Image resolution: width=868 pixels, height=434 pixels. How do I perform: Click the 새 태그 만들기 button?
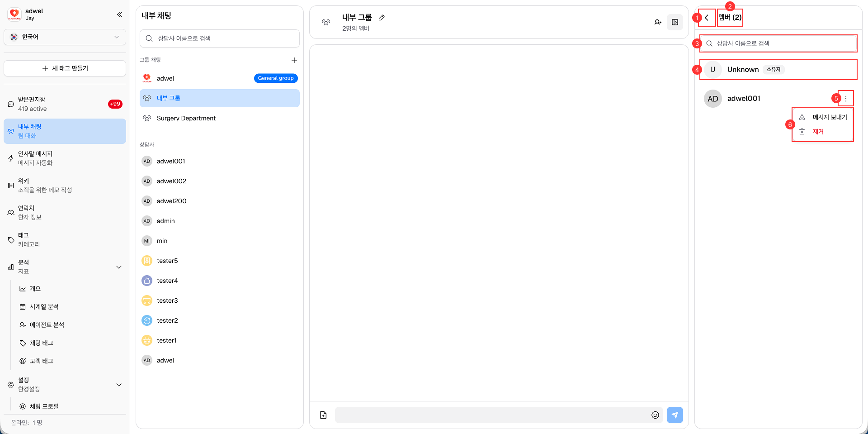pos(65,68)
